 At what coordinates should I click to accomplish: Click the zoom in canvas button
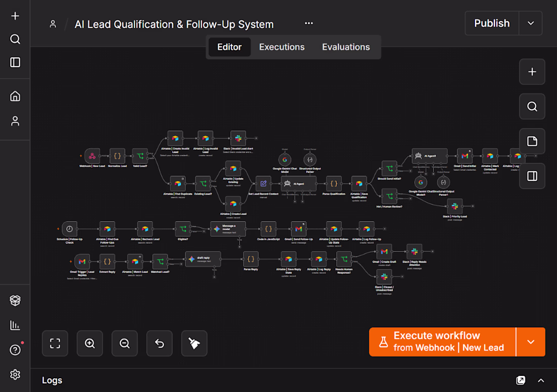coord(90,343)
